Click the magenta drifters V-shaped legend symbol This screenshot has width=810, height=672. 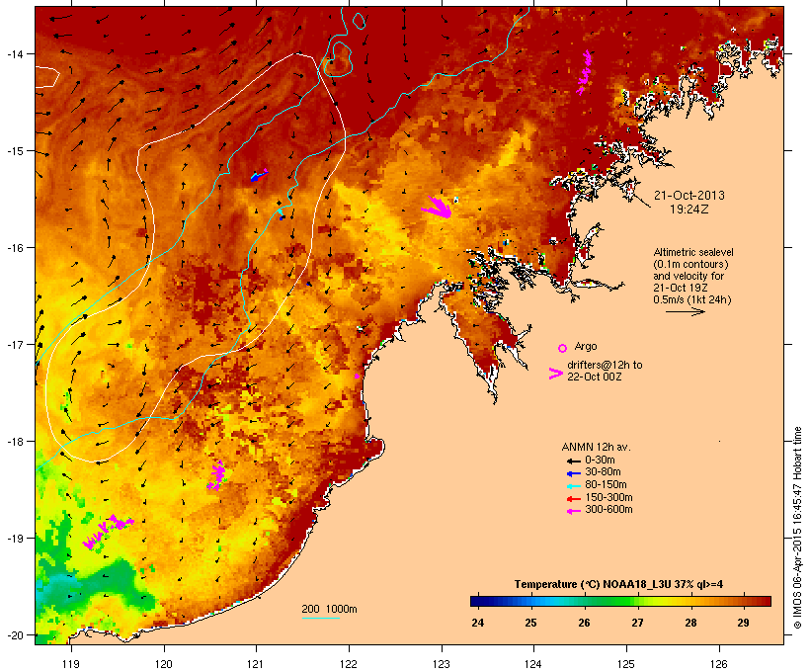pyautogui.click(x=555, y=374)
